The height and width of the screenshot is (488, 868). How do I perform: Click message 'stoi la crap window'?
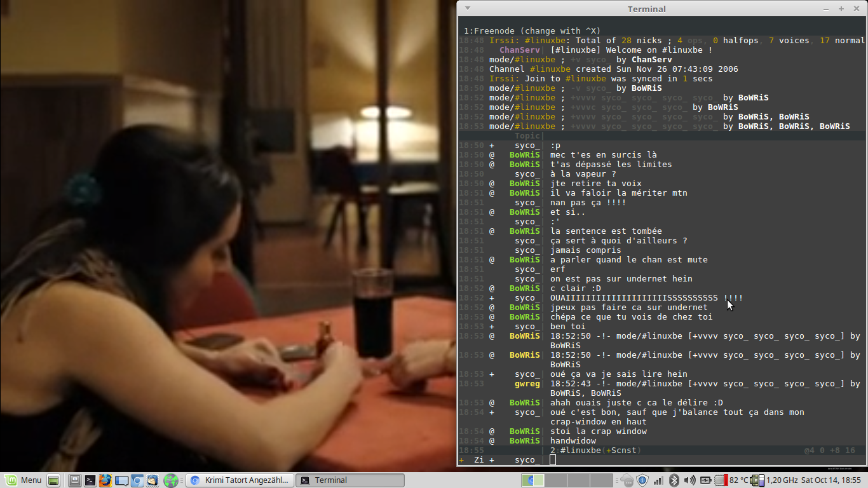coord(599,431)
